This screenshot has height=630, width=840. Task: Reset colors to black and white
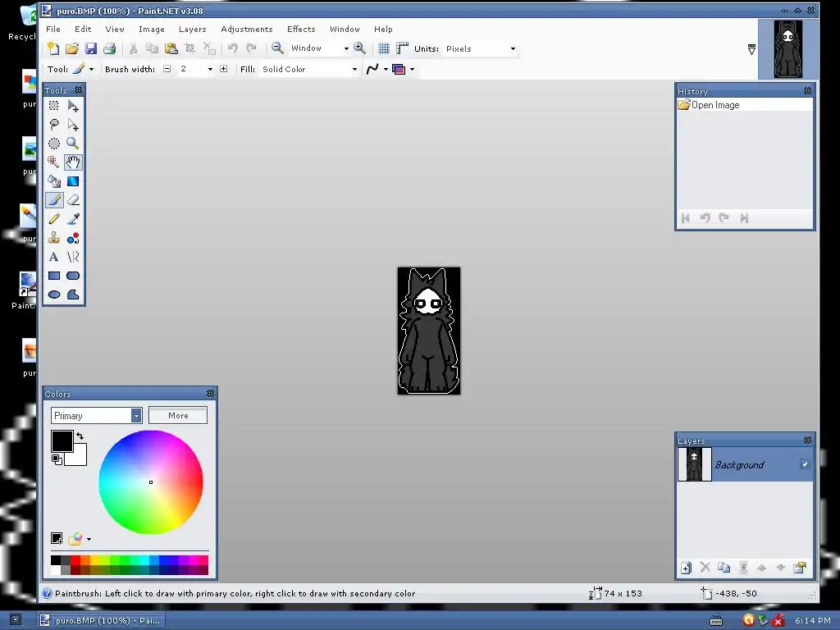57,459
